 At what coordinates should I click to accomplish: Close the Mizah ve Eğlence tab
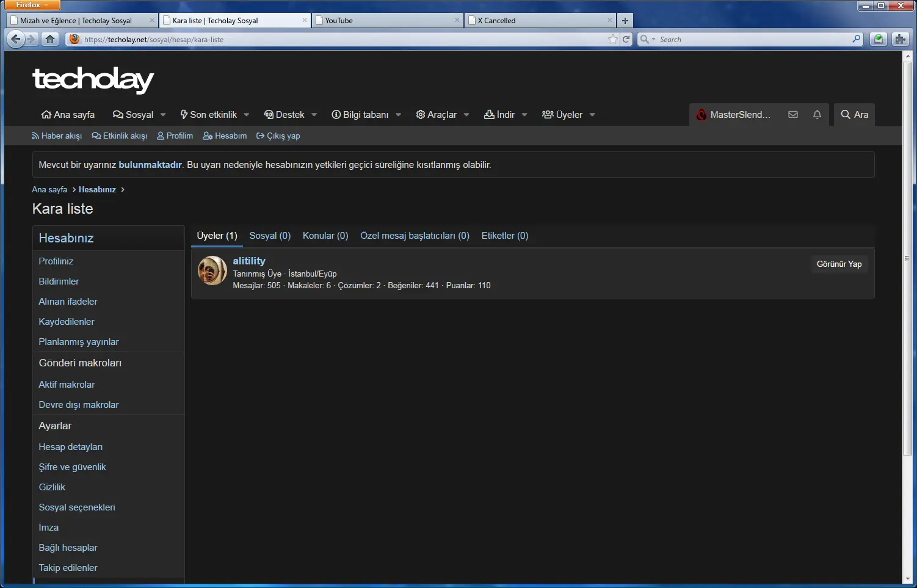pyautogui.click(x=152, y=20)
